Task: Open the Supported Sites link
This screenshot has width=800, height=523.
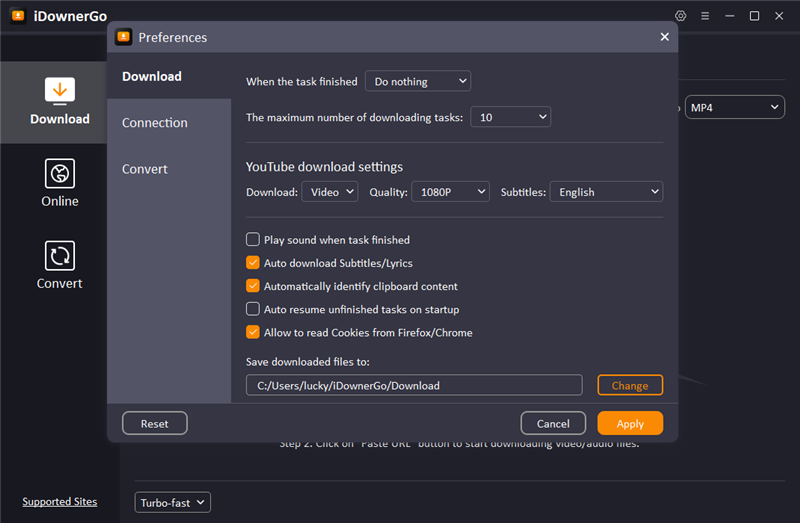Action: point(60,502)
